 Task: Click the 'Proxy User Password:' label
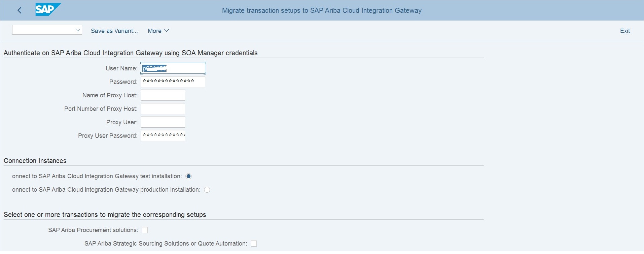tap(108, 136)
